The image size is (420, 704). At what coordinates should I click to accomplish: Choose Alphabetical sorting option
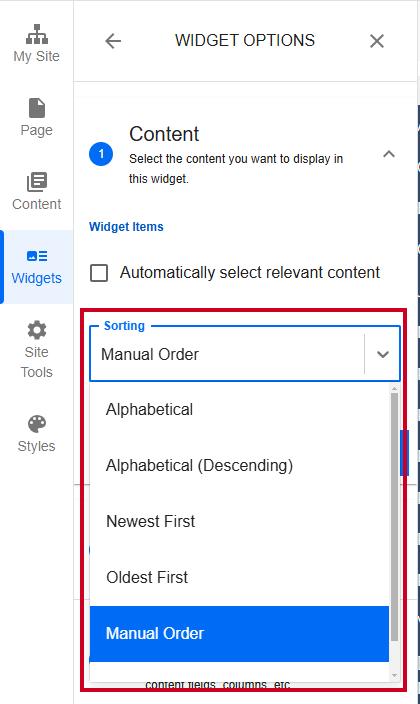click(x=239, y=409)
